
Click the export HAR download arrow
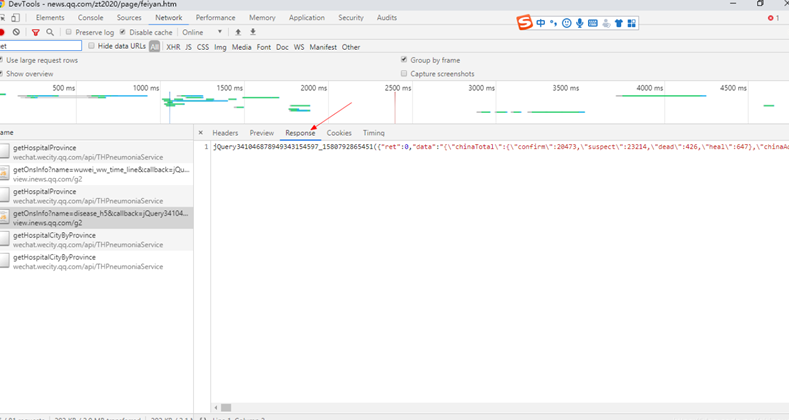click(252, 32)
